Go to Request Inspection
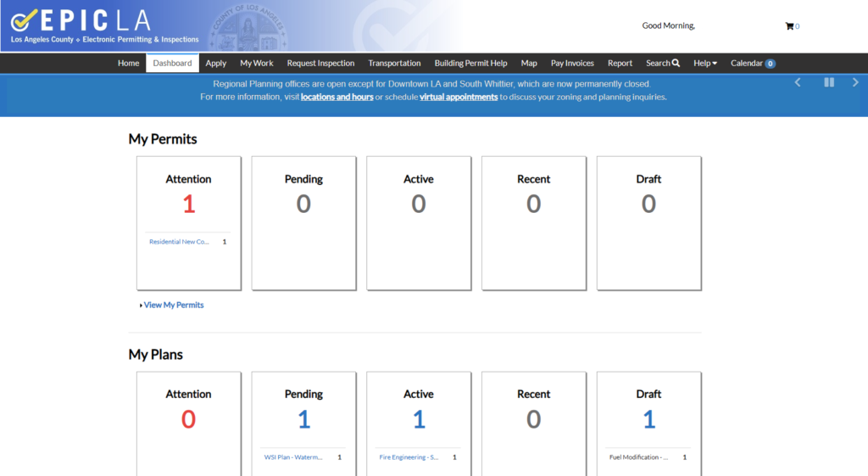This screenshot has height=476, width=868. click(x=320, y=63)
